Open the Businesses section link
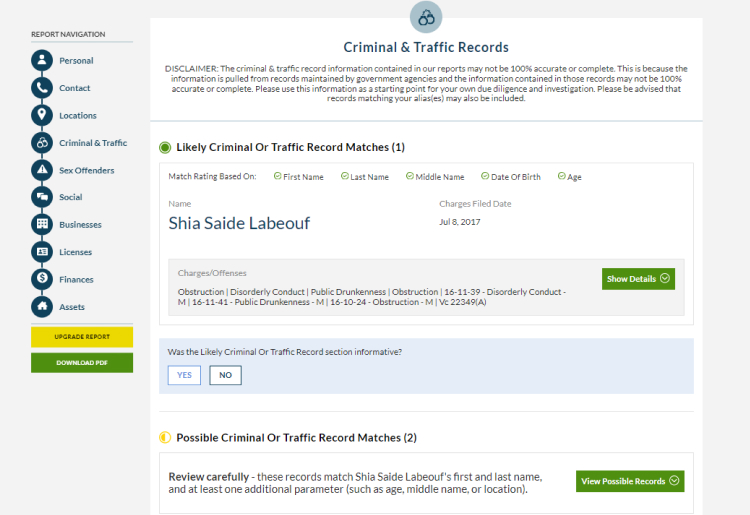The height and width of the screenshot is (515, 750). point(80,225)
